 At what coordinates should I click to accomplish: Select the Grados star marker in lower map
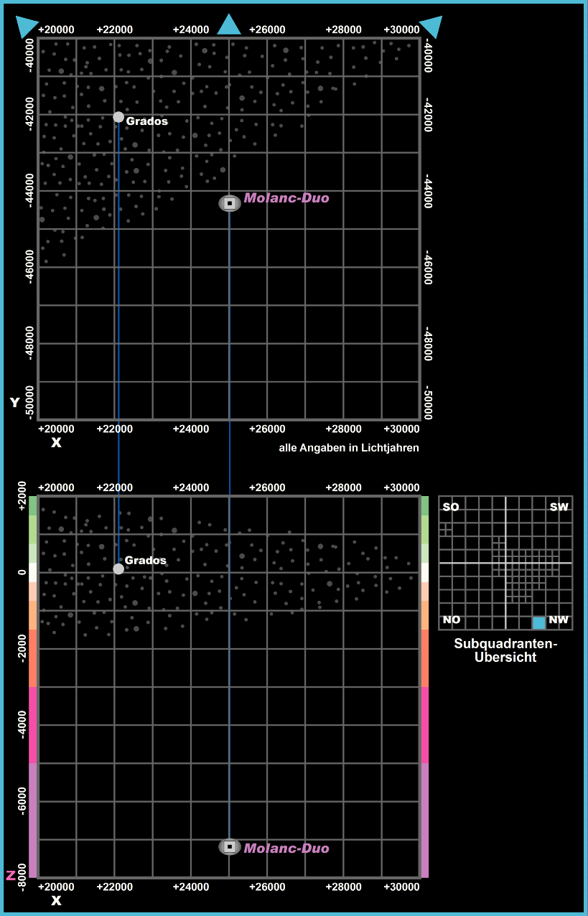(118, 569)
